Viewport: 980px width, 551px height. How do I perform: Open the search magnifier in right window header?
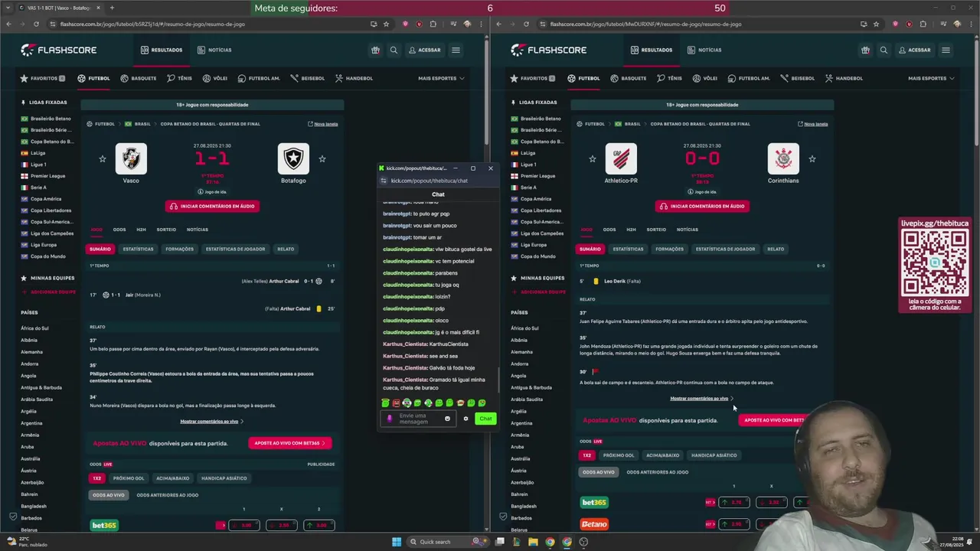[x=884, y=50]
